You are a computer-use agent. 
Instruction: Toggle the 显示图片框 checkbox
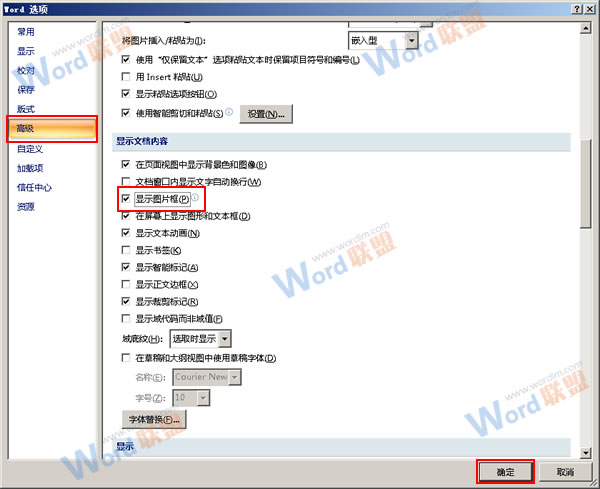(126, 199)
